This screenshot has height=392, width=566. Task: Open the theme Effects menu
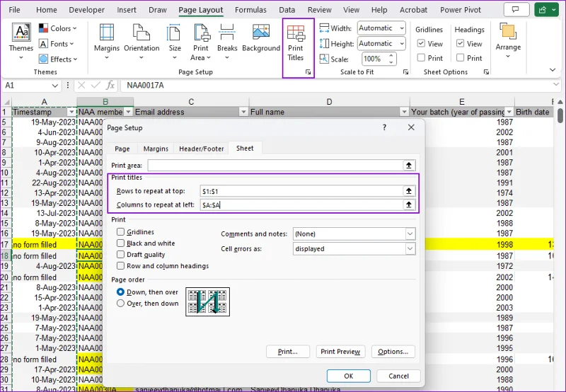(58, 59)
